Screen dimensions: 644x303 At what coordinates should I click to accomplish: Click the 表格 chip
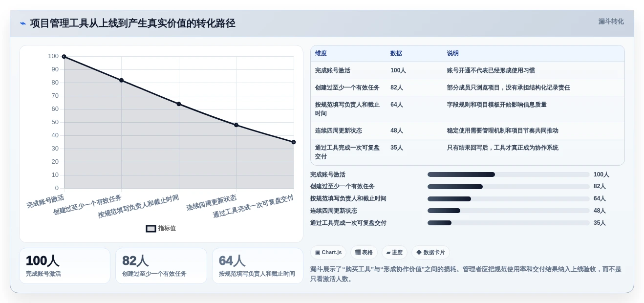(x=364, y=252)
